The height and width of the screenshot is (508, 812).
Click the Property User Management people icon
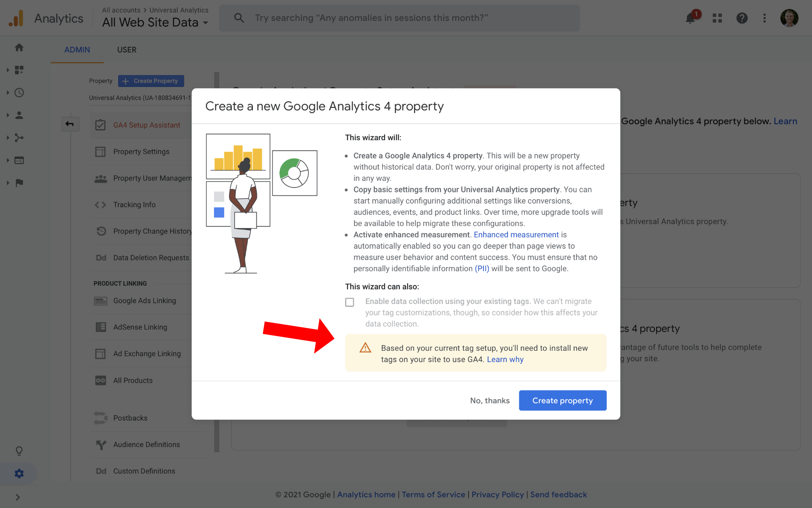100,178
